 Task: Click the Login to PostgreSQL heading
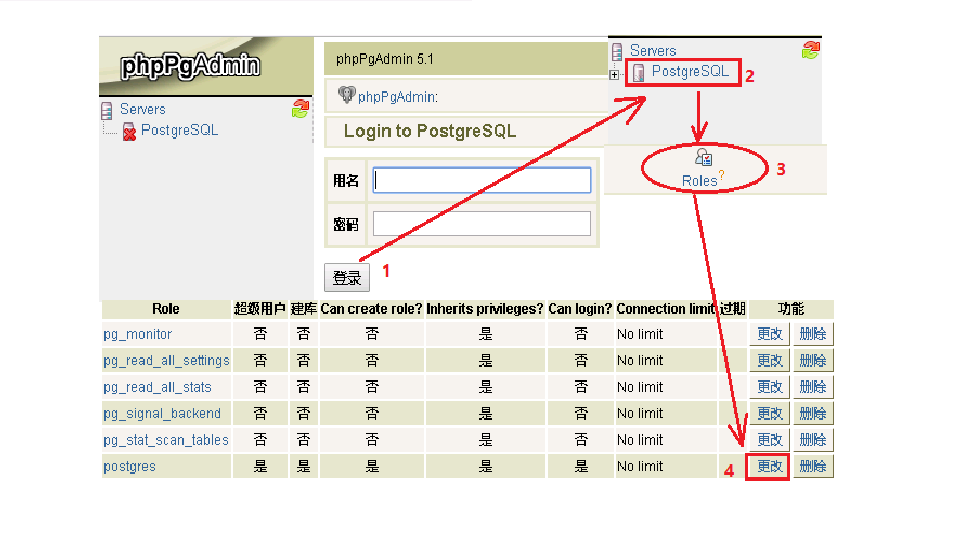[430, 131]
